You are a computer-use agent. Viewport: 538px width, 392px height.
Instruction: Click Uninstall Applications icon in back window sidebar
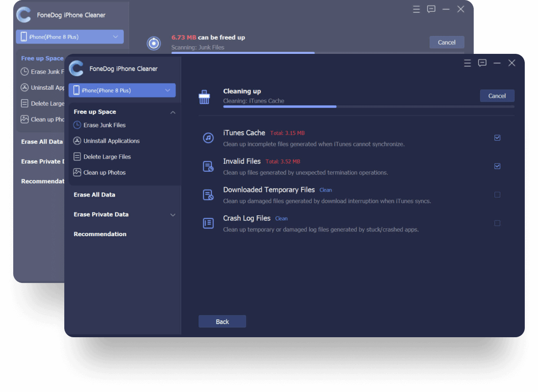[x=25, y=87]
